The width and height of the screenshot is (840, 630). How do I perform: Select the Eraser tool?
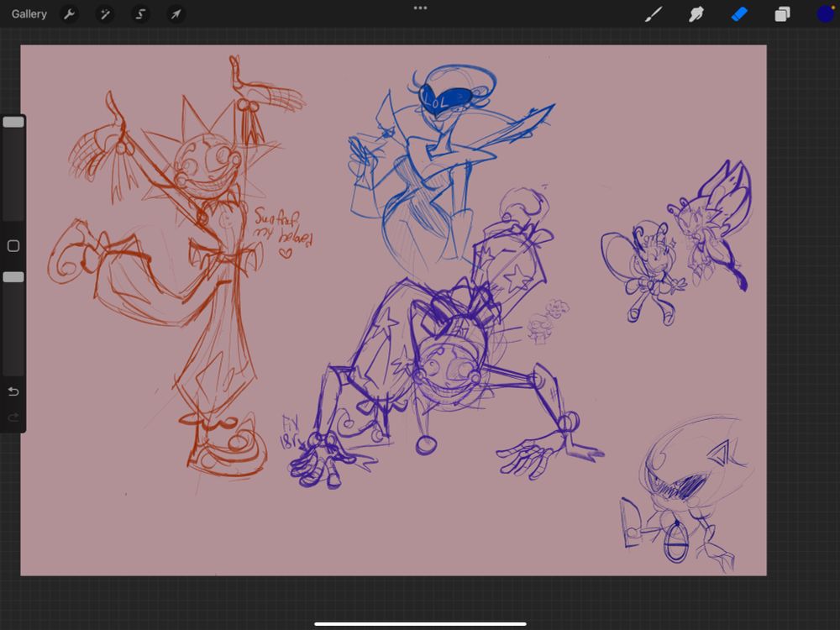tap(739, 14)
